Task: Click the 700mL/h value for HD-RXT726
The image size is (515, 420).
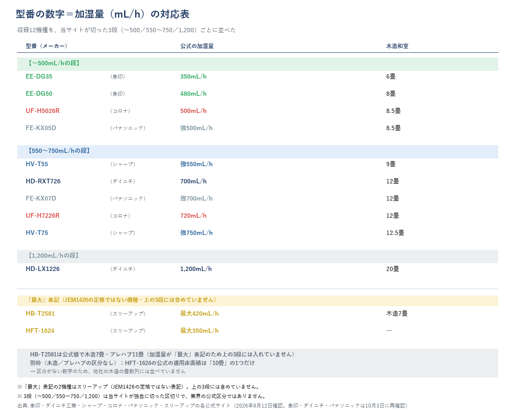Action: [x=194, y=181]
